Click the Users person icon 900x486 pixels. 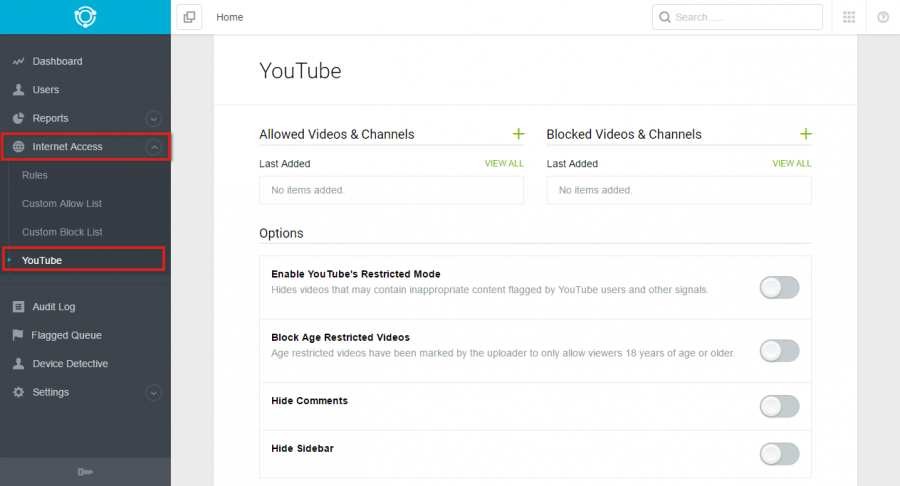pyautogui.click(x=18, y=90)
